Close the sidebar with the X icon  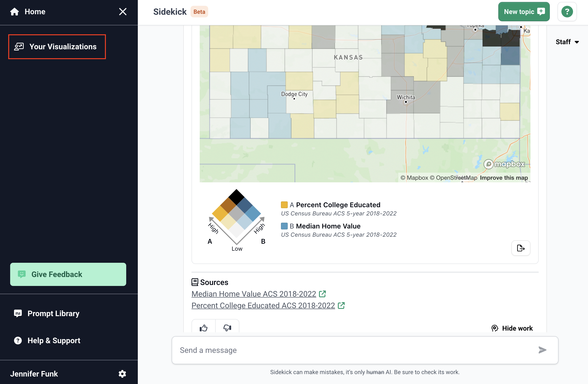[123, 12]
